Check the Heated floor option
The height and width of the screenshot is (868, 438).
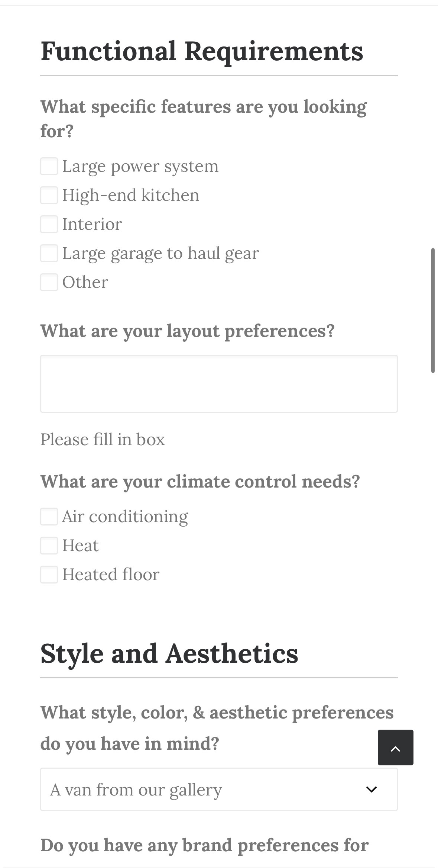[49, 575]
